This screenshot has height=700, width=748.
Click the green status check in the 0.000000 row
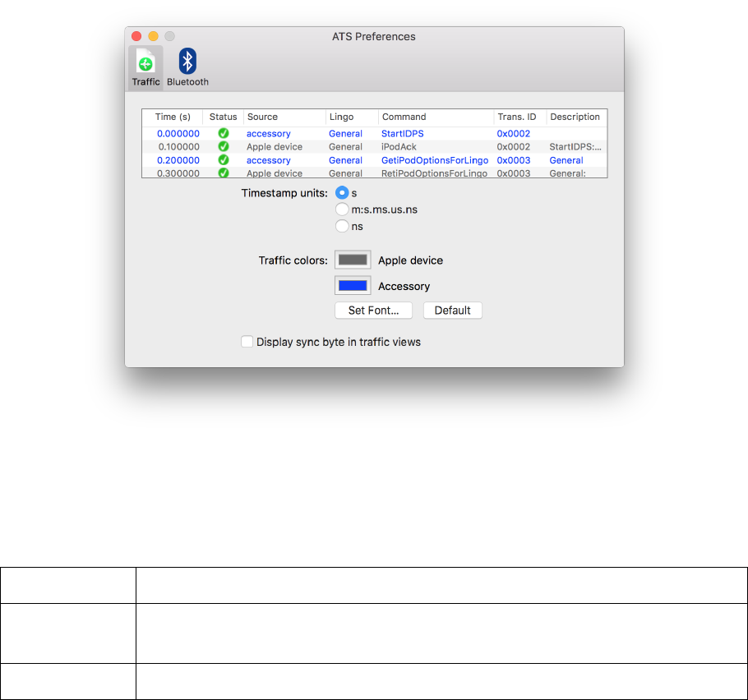[x=224, y=134]
